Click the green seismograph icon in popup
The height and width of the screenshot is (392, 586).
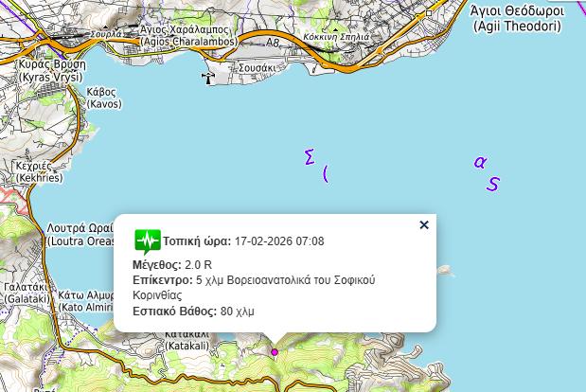tap(148, 241)
